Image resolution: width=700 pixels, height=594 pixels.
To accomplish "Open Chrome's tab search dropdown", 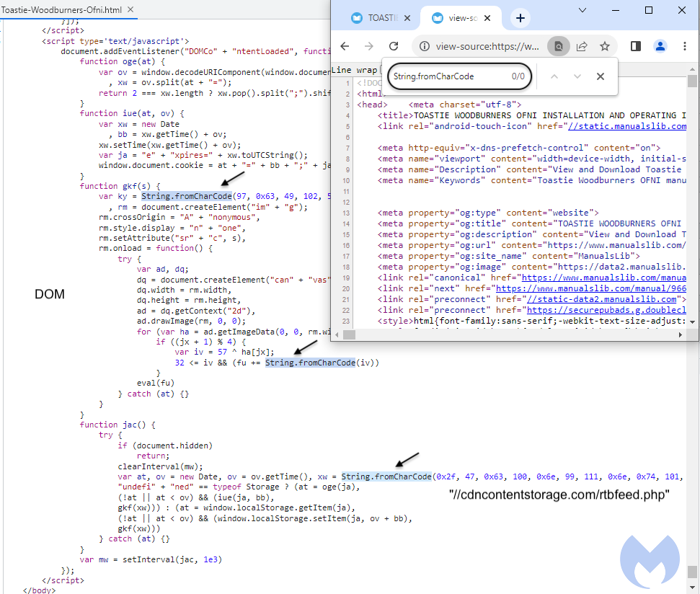I will click(582, 10).
